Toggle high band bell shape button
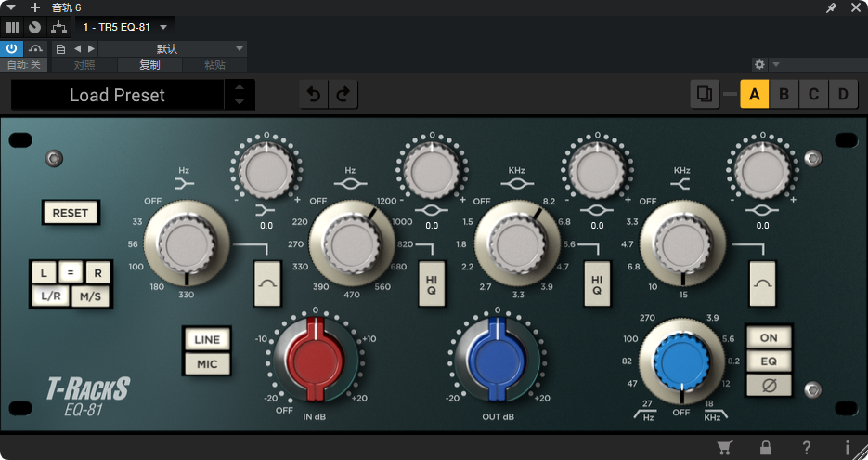This screenshot has width=868, height=460. click(x=762, y=283)
